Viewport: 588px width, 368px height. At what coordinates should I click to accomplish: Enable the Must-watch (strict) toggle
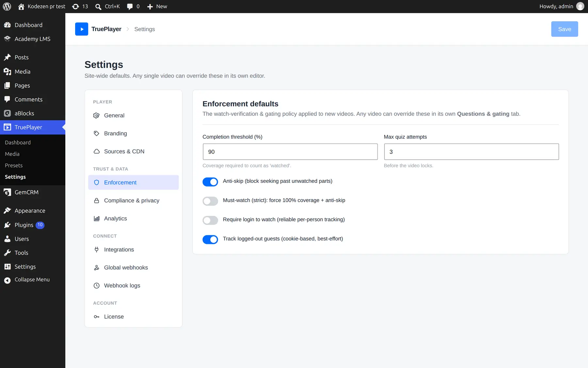[x=210, y=201]
